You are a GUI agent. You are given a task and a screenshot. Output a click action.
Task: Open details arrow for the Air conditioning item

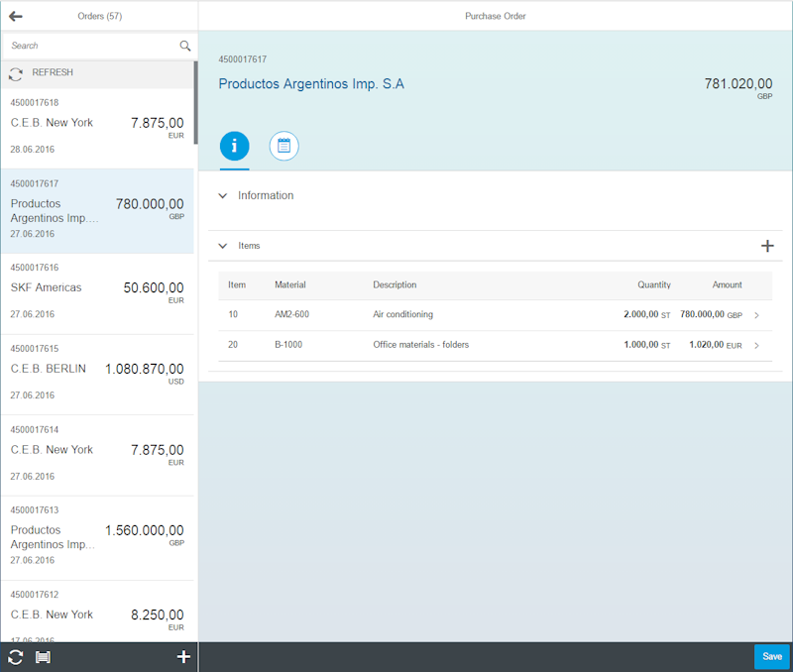pyautogui.click(x=759, y=314)
